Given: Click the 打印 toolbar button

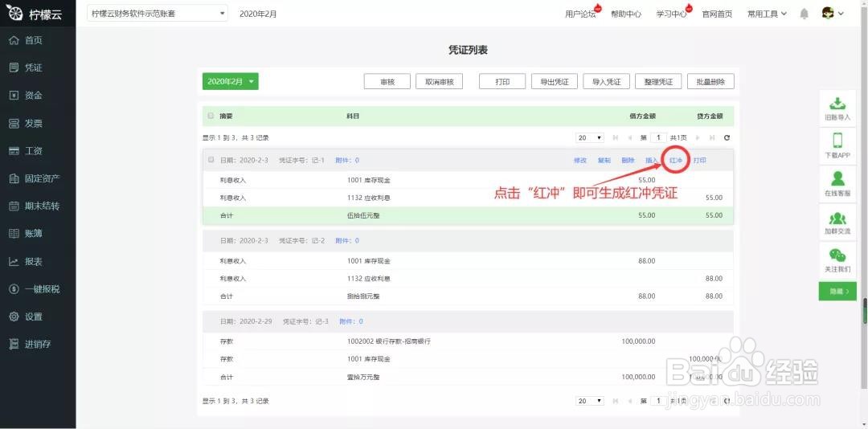Looking at the screenshot, I should pos(502,81).
